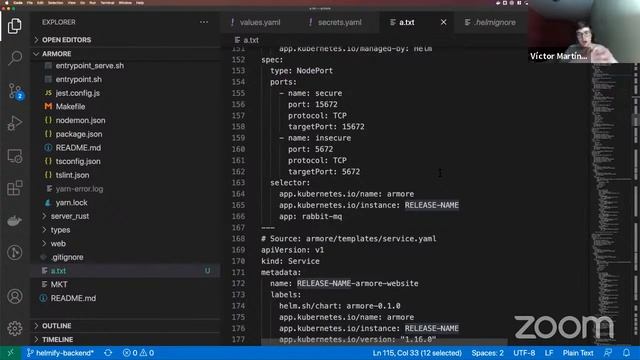
Task: Change encoding via UTF-8
Action: coord(524,353)
